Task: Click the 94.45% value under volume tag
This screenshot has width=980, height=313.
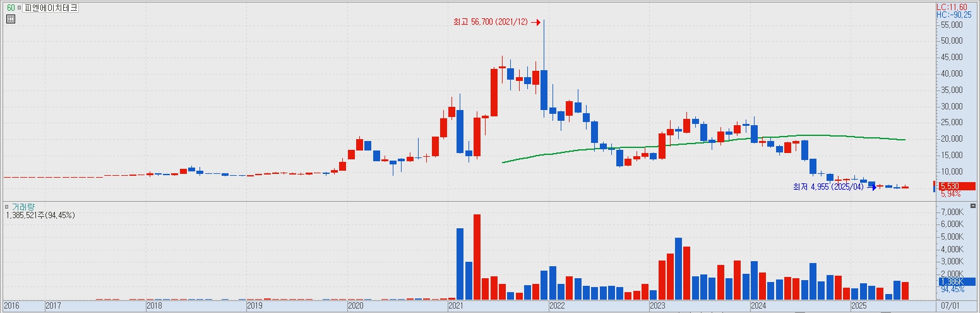Action: [x=952, y=290]
